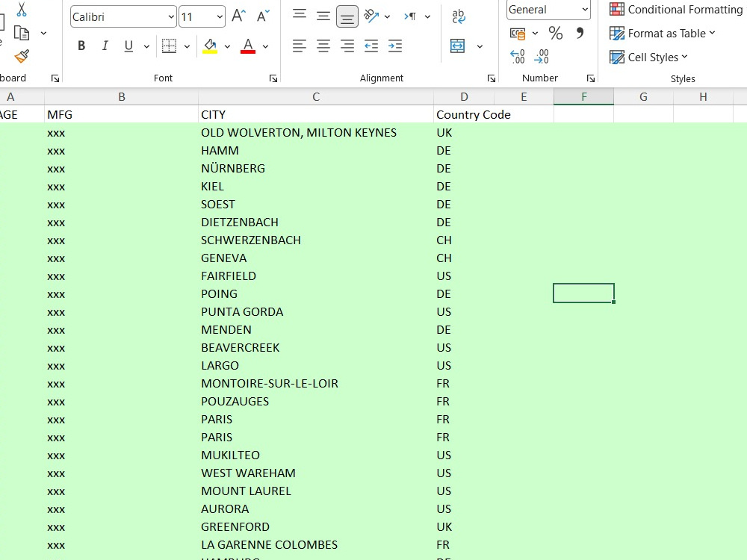Toggle Bold formatting

click(81, 46)
